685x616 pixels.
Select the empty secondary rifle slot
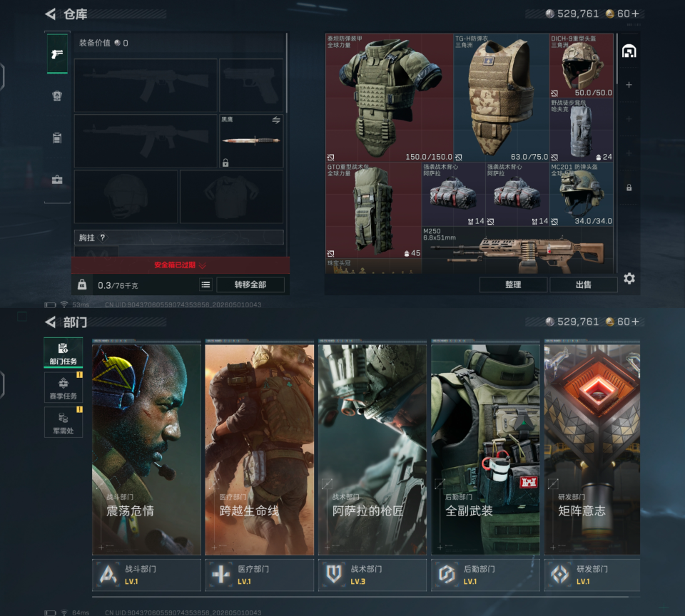click(x=146, y=141)
